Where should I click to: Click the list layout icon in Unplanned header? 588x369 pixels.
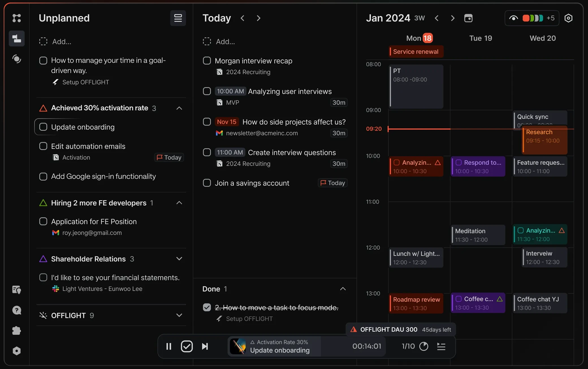[x=178, y=18]
